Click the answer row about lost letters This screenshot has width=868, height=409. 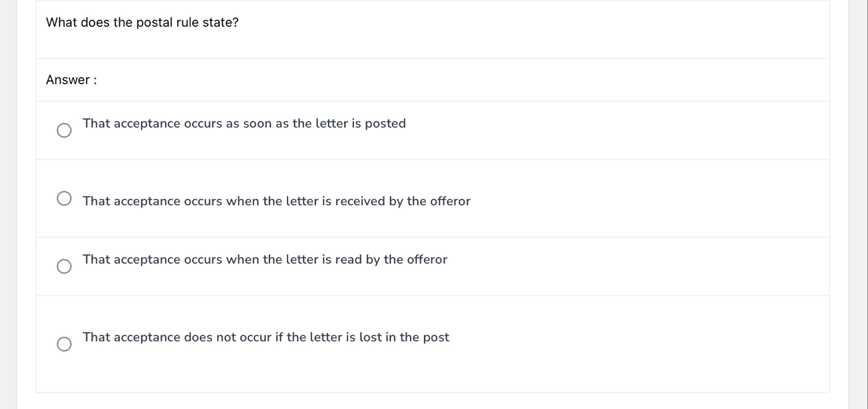tap(265, 337)
